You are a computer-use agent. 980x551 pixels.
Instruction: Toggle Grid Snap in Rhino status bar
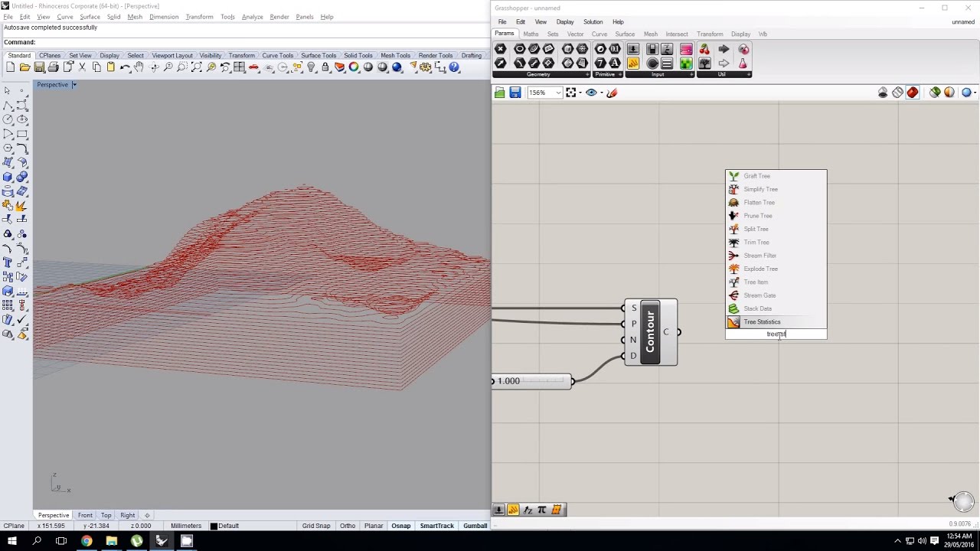(316, 526)
